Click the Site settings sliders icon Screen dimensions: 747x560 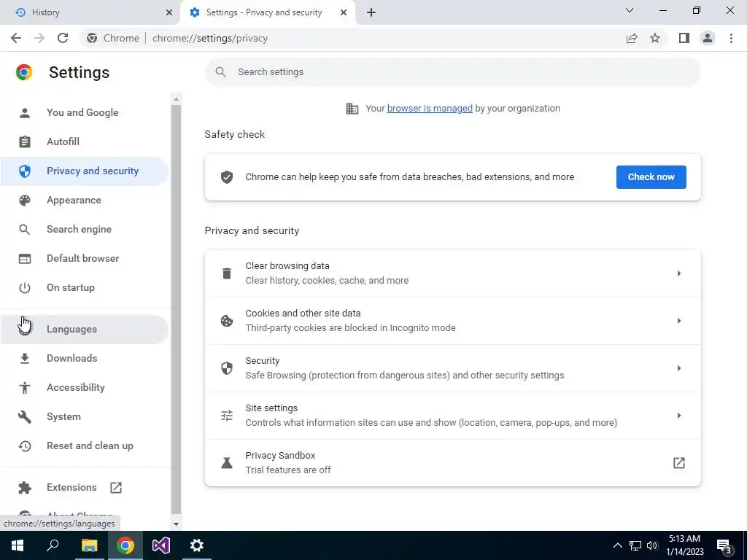coord(227,416)
